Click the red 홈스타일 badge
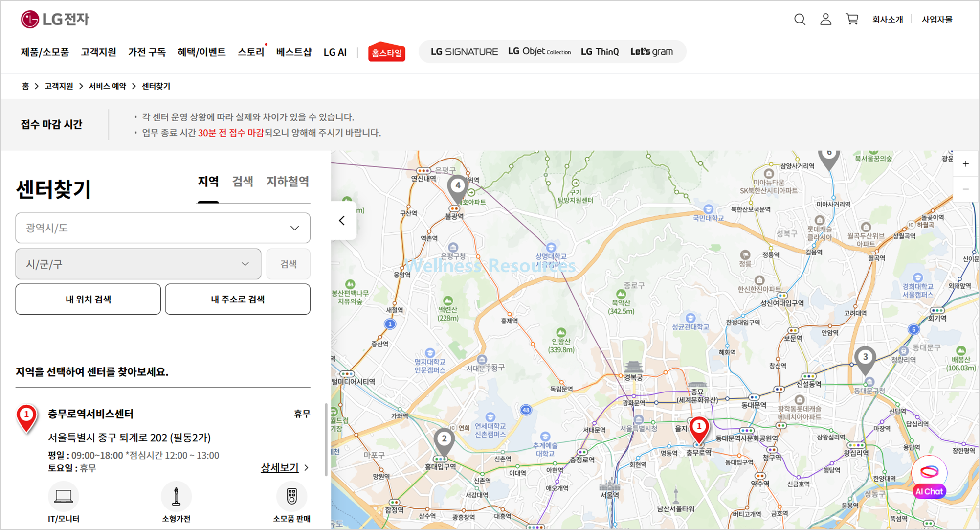The height and width of the screenshot is (530, 980). (386, 52)
